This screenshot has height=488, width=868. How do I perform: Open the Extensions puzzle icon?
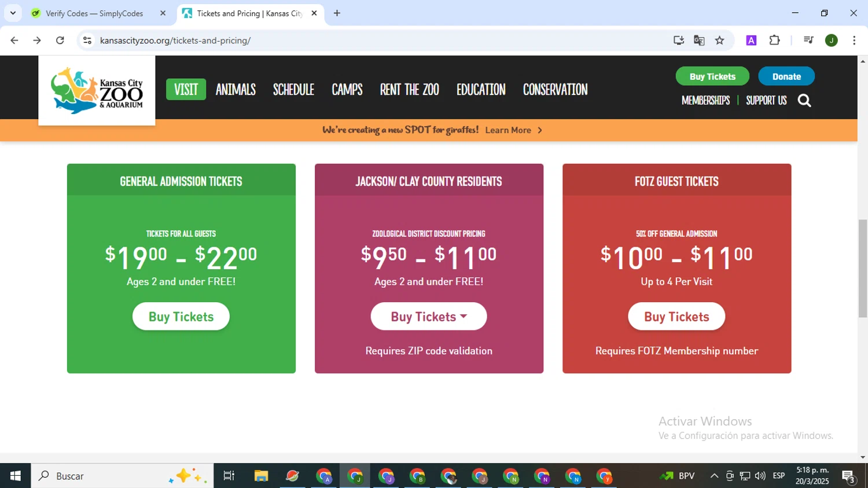pyautogui.click(x=774, y=41)
